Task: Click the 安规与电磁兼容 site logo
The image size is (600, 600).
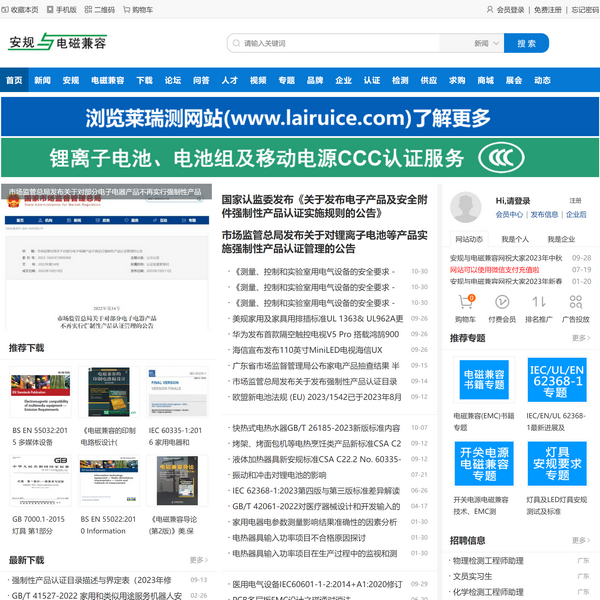Action: tap(57, 44)
